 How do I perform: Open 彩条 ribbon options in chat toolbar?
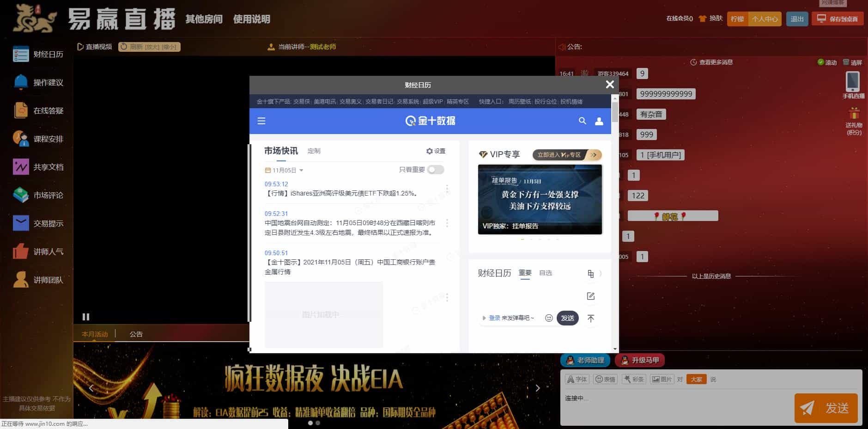click(x=634, y=379)
